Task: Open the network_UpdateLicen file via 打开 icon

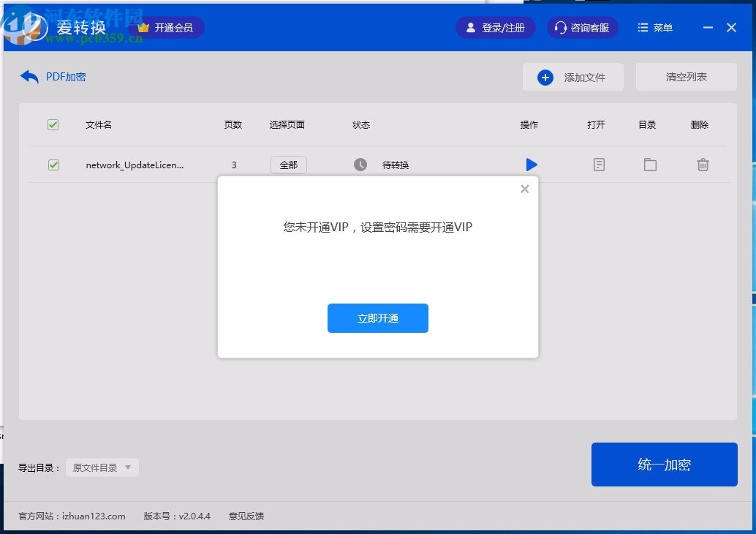Action: pyautogui.click(x=599, y=165)
